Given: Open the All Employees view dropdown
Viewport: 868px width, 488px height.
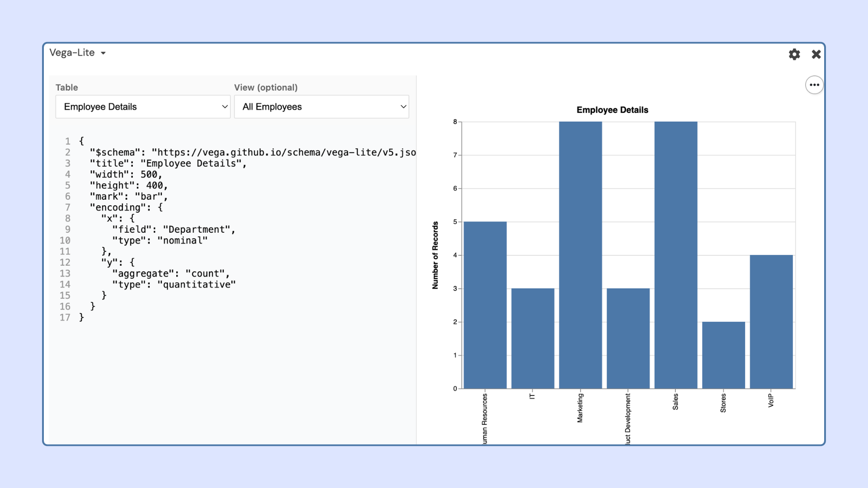Looking at the screenshot, I should click(x=321, y=107).
